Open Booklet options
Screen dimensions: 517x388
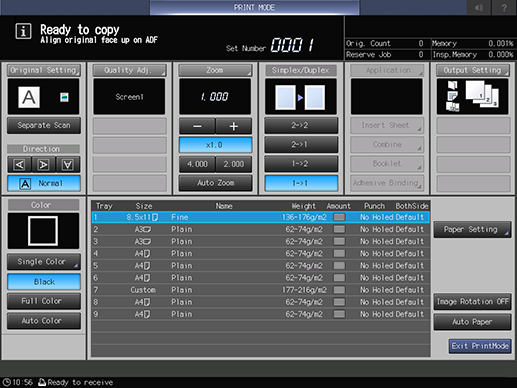point(387,164)
